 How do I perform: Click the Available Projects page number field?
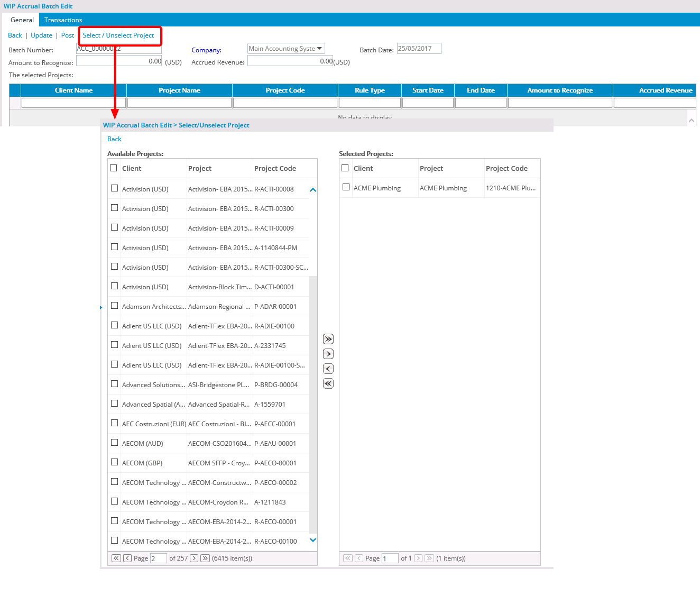click(158, 558)
